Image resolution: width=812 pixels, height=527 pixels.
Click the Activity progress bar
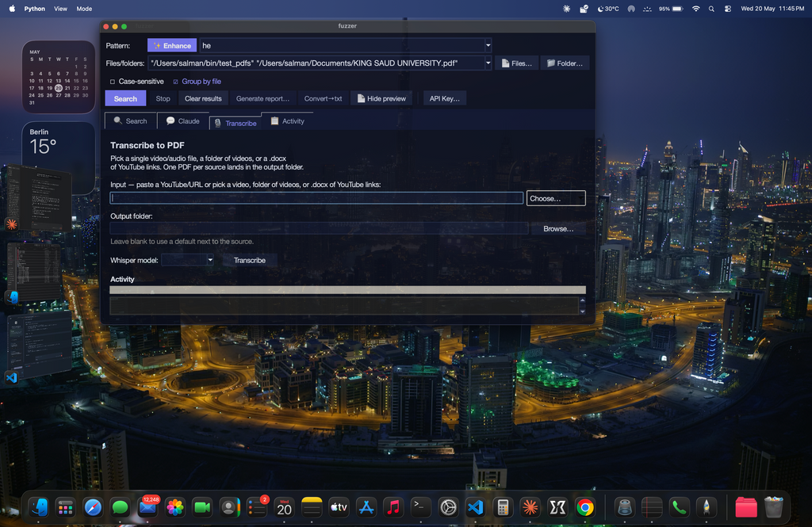click(x=347, y=290)
